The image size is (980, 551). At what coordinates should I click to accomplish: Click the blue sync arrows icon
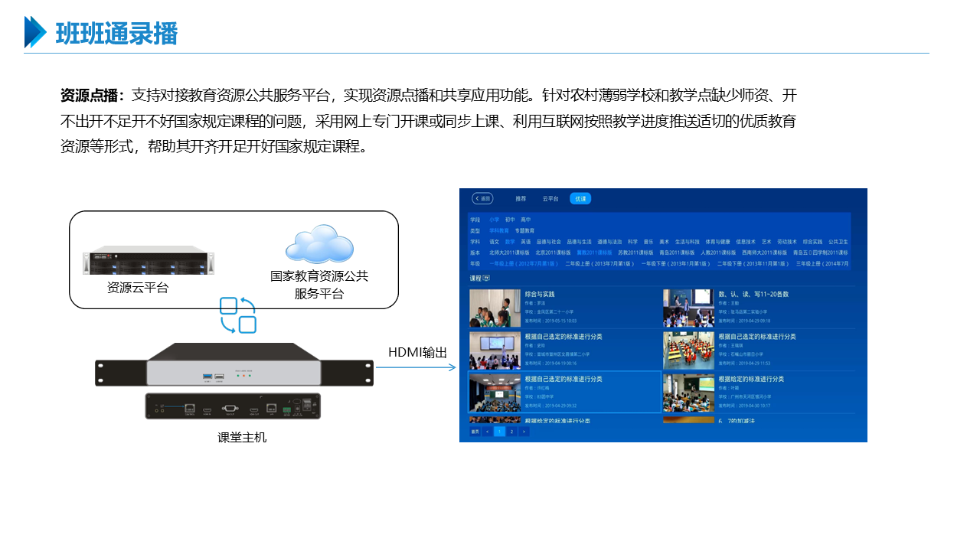click(x=237, y=315)
